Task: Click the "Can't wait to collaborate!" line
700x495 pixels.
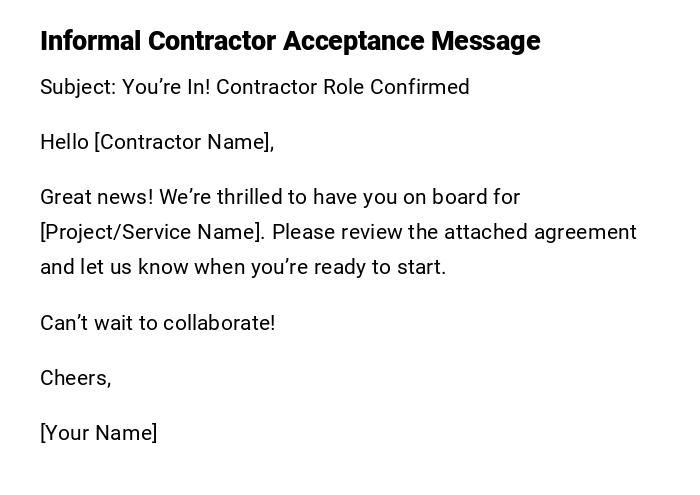Action: [157, 323]
